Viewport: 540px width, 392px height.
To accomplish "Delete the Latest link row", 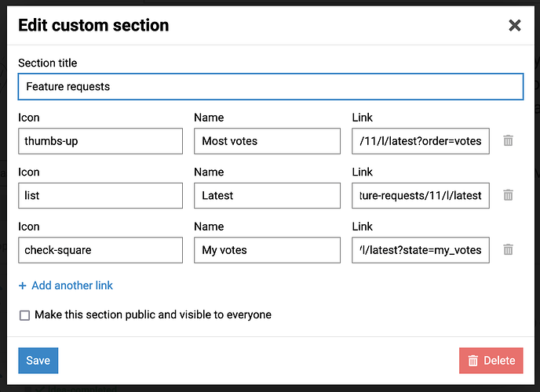I will click(x=508, y=195).
